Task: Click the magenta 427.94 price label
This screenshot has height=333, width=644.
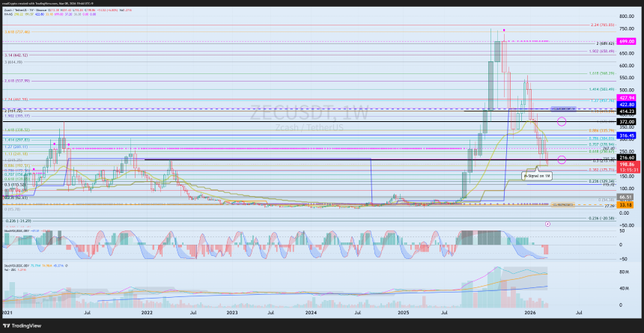Action: [625, 98]
